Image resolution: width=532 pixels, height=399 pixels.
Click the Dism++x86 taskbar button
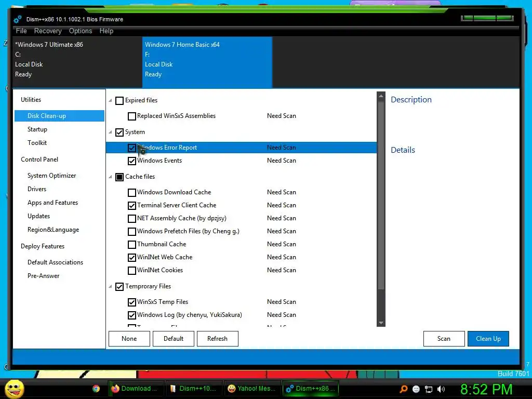(x=311, y=389)
